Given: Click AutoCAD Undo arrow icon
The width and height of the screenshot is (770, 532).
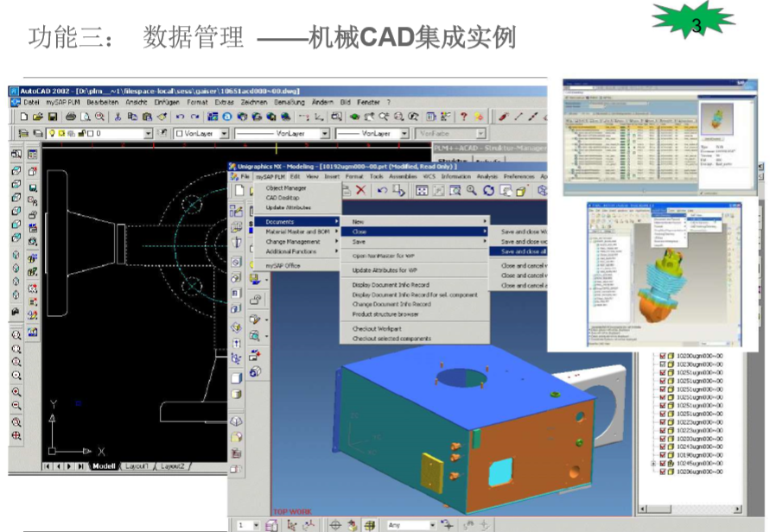Looking at the screenshot, I should pyautogui.click(x=180, y=117).
